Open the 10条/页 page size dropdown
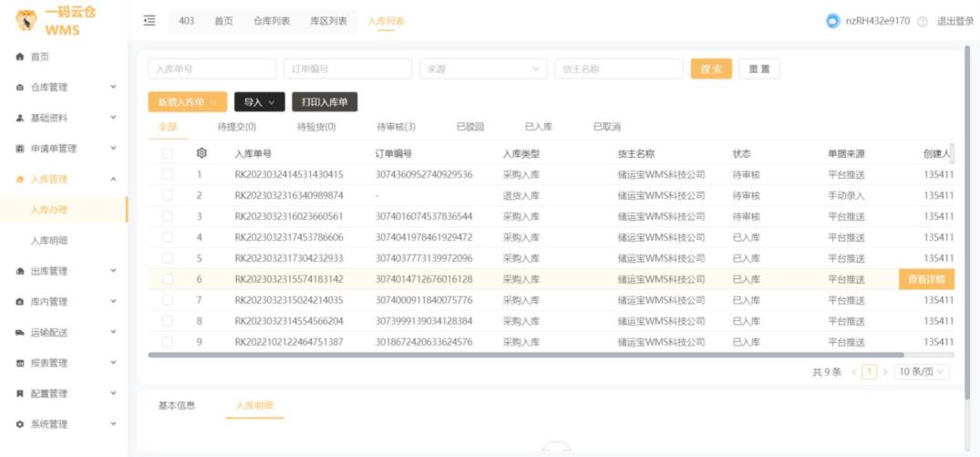Viewport: 980px width, 457px height. (x=922, y=372)
